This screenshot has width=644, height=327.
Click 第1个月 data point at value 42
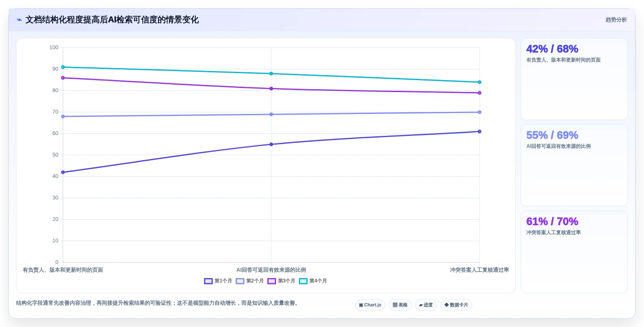coord(63,173)
